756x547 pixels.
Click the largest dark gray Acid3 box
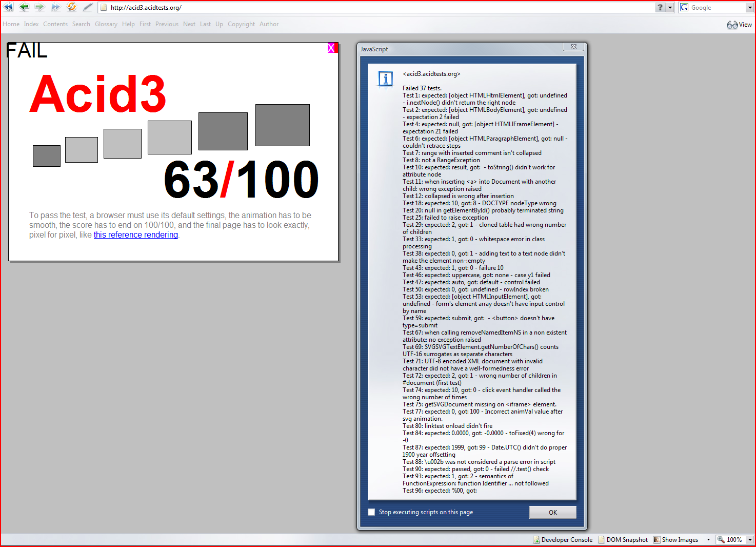[x=283, y=125]
